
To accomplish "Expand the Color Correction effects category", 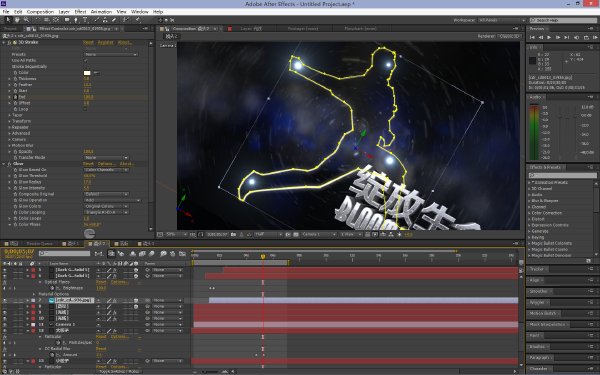I will point(546,213).
